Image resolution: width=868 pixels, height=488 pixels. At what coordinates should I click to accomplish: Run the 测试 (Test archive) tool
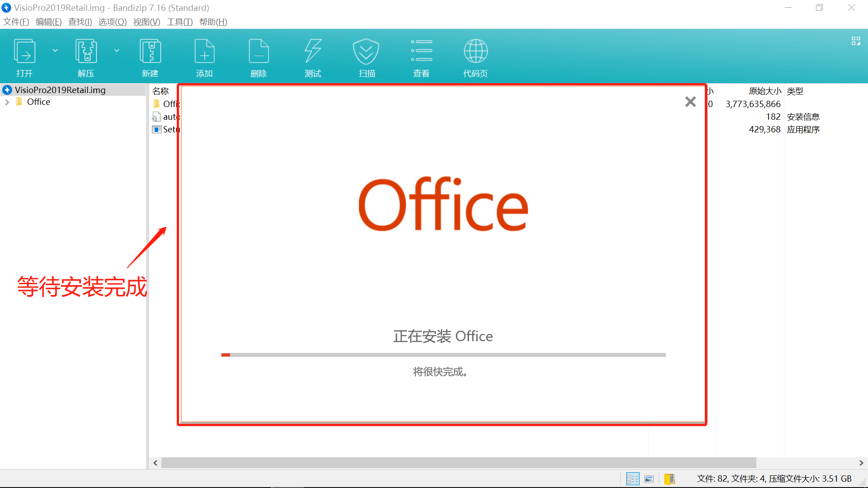tap(312, 56)
